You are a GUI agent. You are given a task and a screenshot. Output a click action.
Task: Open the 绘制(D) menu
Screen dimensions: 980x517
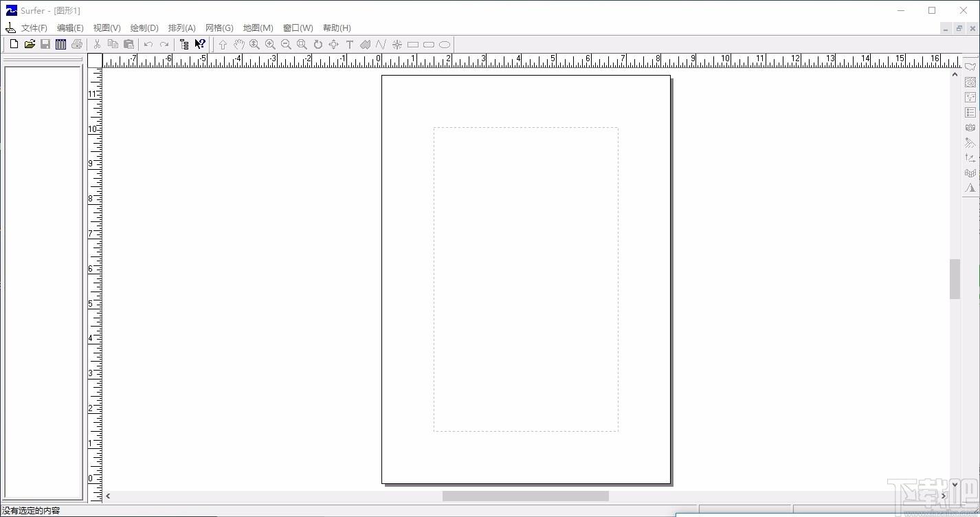pyautogui.click(x=144, y=28)
